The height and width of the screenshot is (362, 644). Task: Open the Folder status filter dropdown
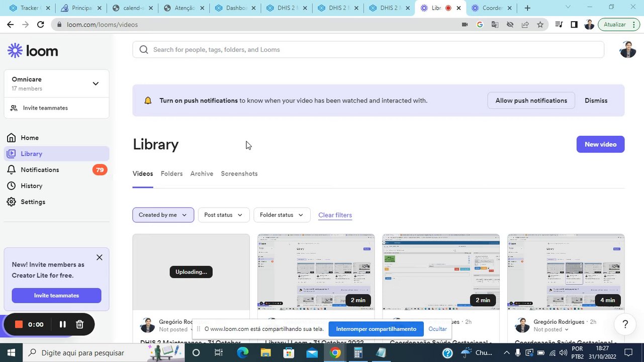[282, 215]
